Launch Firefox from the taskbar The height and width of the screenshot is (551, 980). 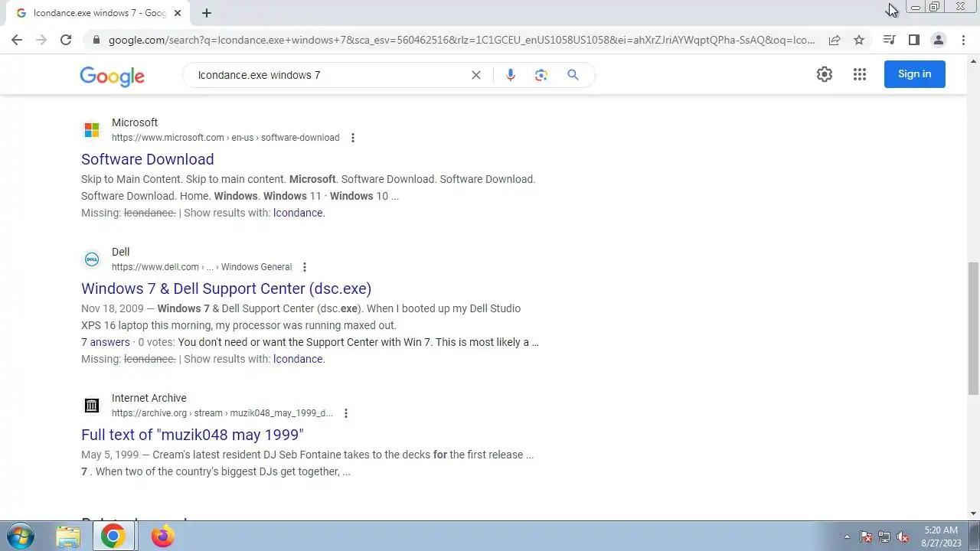162,536
